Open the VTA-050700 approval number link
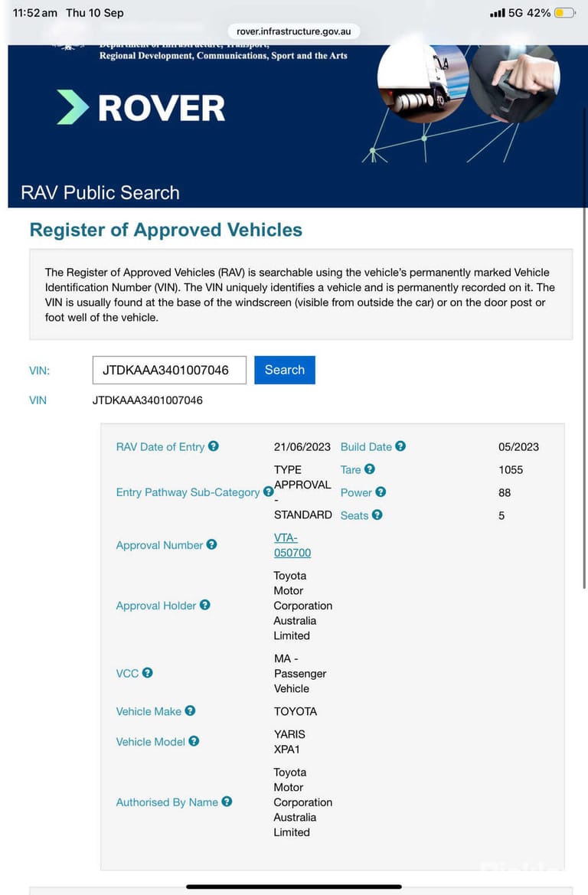 point(292,545)
